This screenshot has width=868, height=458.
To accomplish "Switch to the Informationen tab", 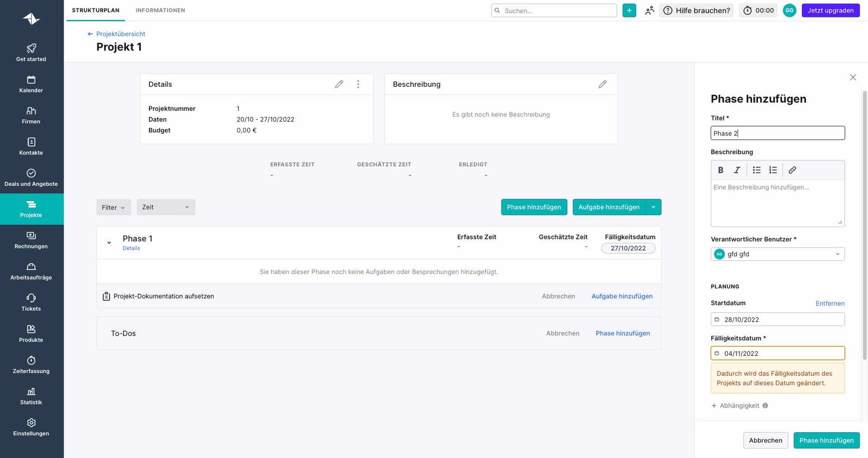I will pos(160,10).
